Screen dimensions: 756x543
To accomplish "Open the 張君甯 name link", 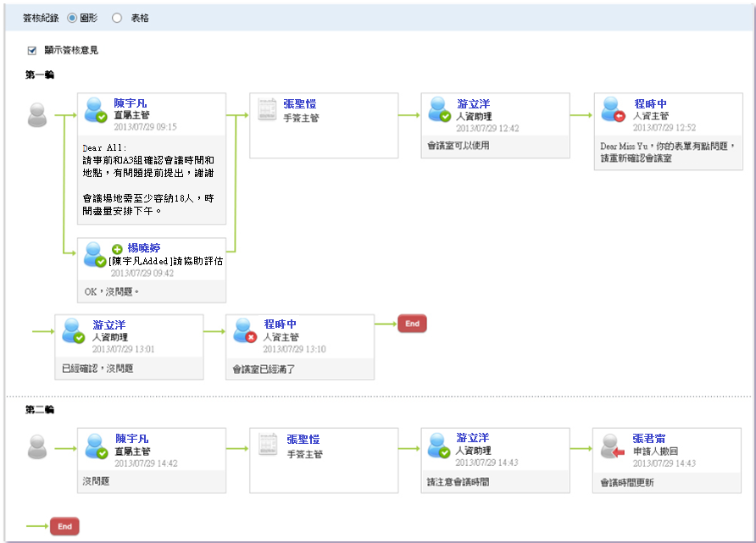I will coord(649,439).
